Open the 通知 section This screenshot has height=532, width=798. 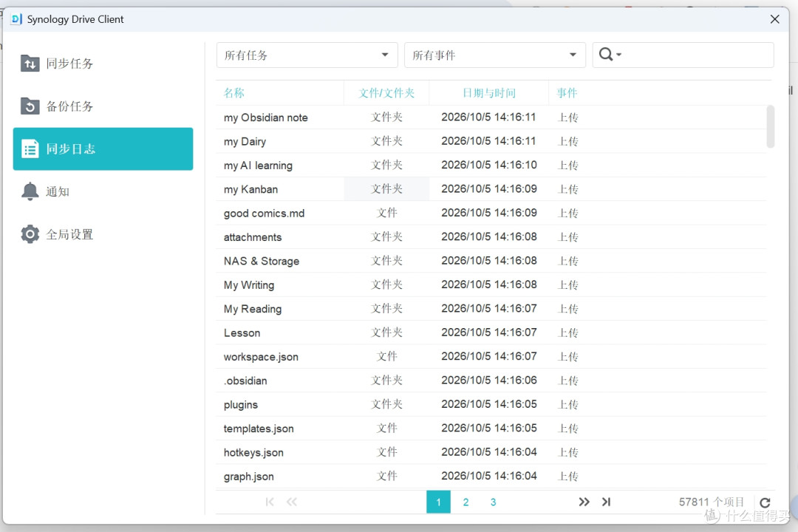point(103,191)
